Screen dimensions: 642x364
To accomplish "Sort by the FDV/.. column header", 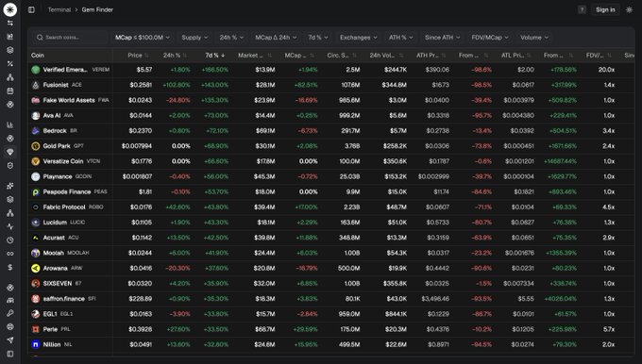I will pyautogui.click(x=599, y=56).
